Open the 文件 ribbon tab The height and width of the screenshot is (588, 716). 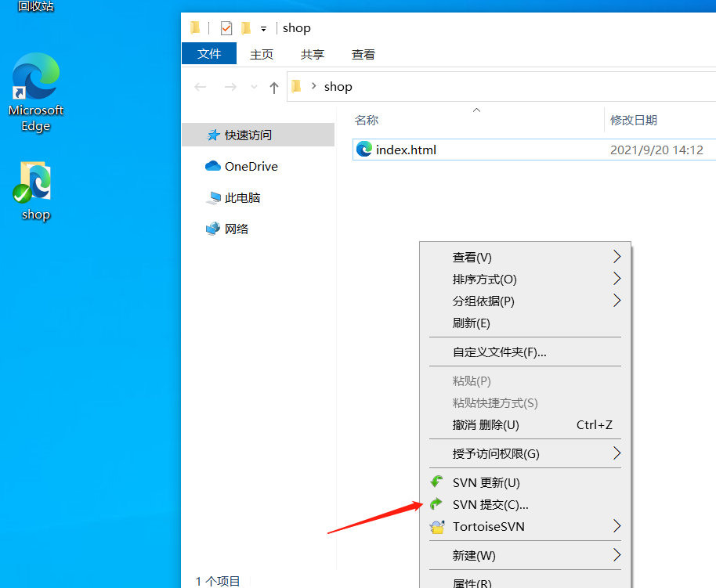209,54
